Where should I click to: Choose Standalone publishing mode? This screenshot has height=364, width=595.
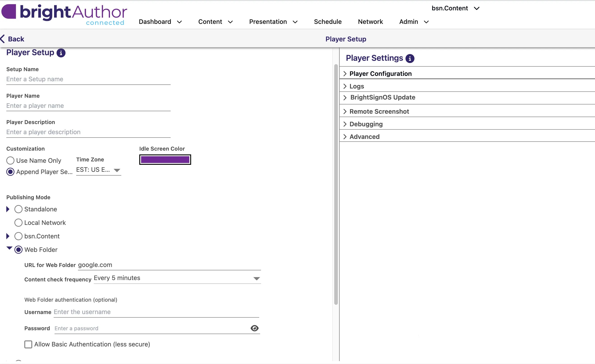[x=18, y=209]
